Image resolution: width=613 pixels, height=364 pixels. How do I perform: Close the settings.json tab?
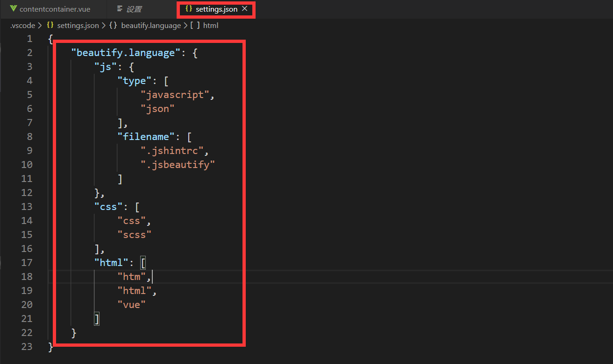[x=245, y=8]
